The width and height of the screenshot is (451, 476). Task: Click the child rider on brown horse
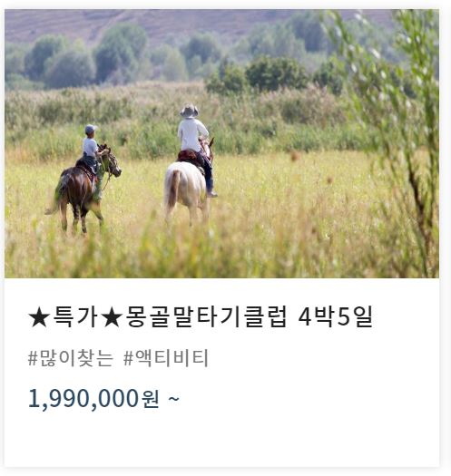(92, 151)
